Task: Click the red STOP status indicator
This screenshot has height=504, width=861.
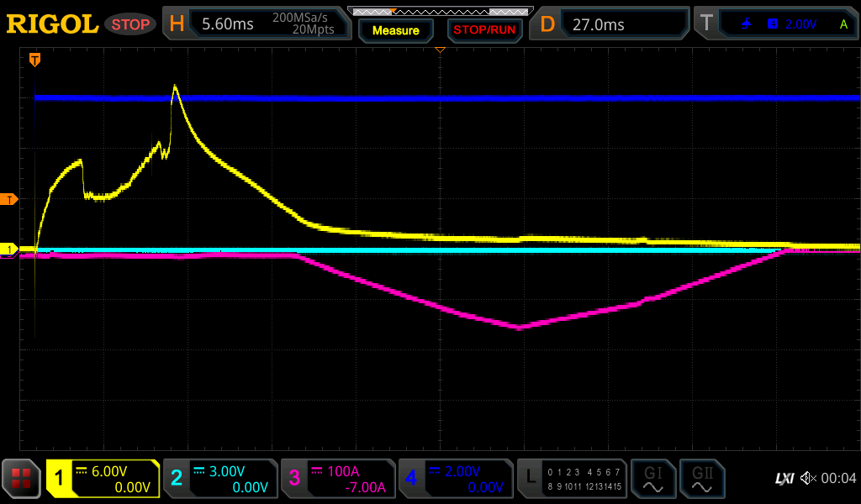Action: click(x=130, y=24)
